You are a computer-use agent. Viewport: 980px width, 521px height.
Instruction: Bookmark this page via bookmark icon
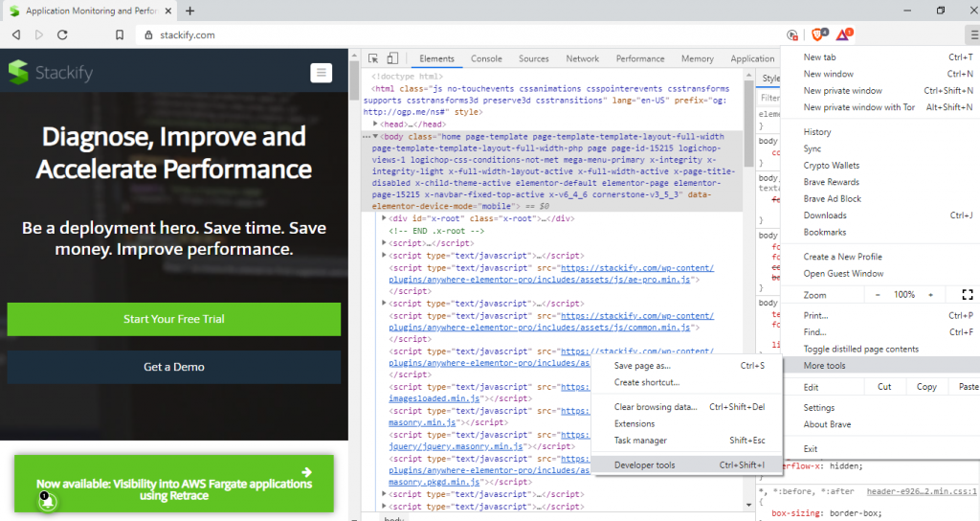point(120,35)
